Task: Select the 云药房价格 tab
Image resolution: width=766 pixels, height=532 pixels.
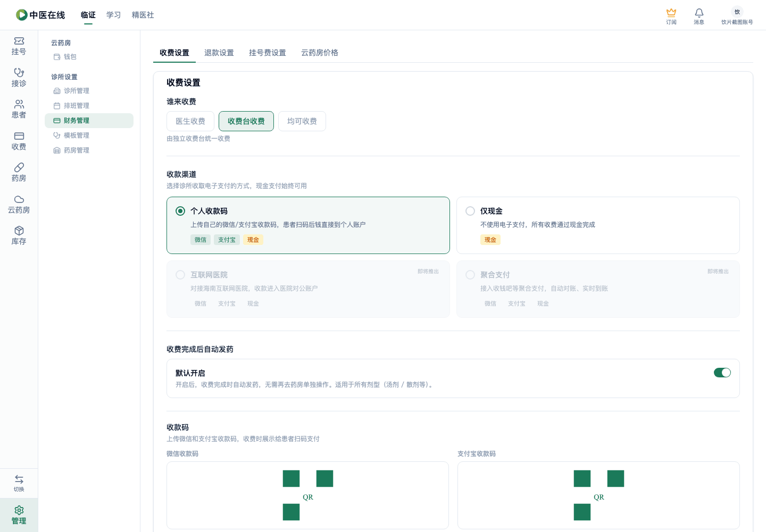Action: pos(320,53)
